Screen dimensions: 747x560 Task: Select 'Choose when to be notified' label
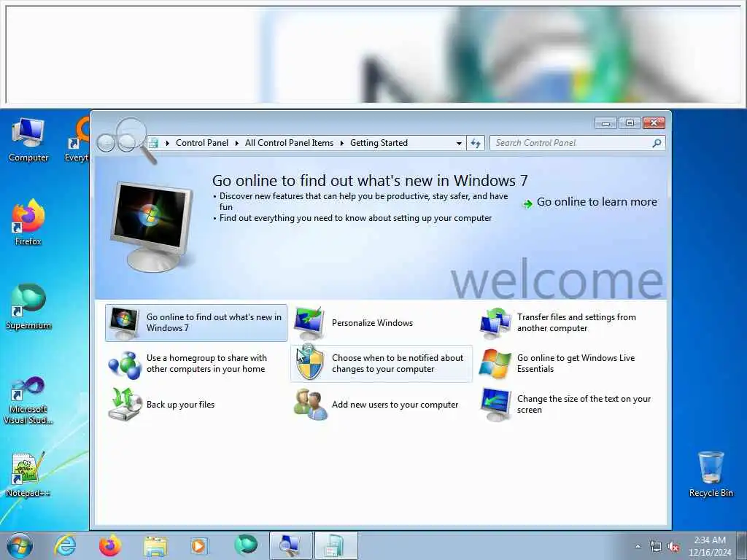tap(398, 363)
